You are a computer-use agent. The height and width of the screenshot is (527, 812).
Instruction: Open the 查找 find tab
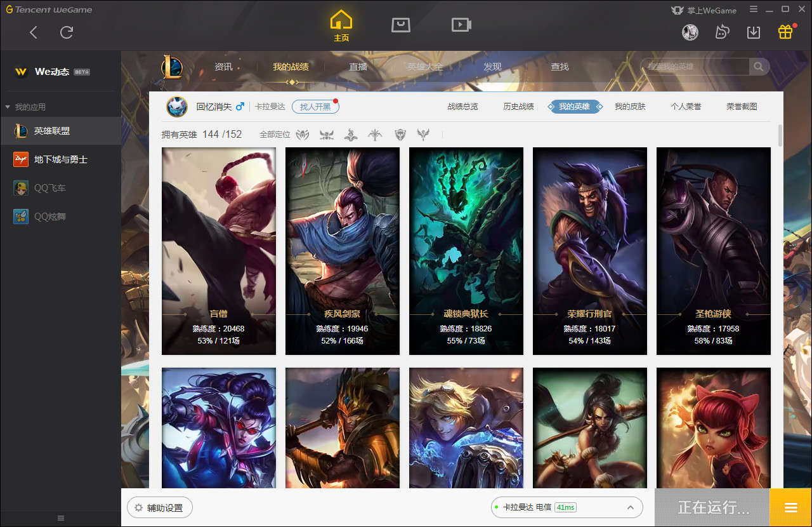[x=560, y=67]
